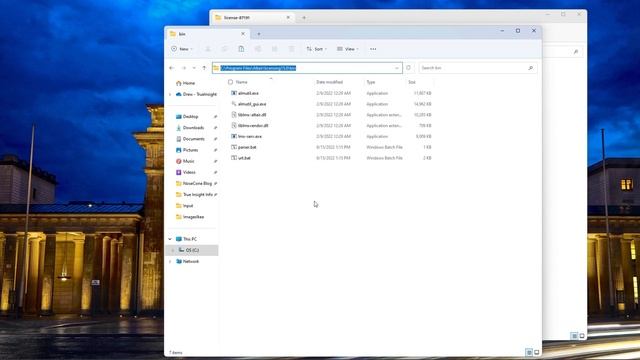
Task: Click the magnifier icon in the Search bin box
Action: click(x=530, y=68)
